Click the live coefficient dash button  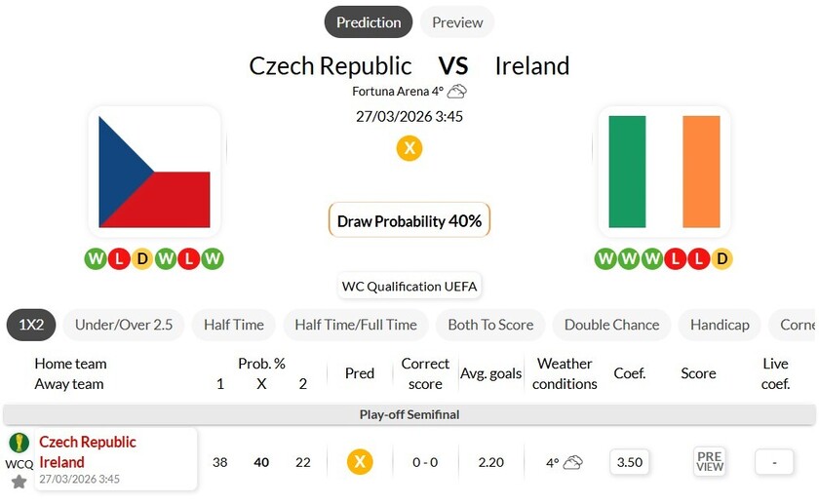775,461
